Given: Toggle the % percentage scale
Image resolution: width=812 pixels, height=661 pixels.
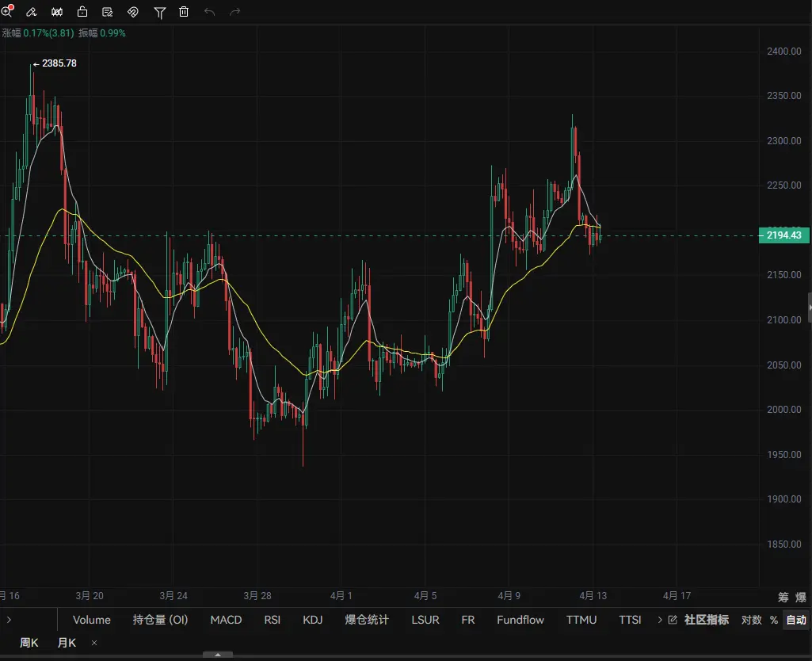Looking at the screenshot, I should 773,620.
